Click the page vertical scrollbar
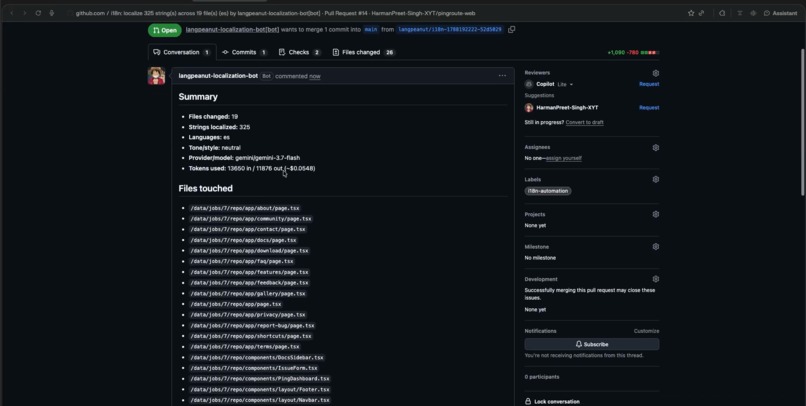This screenshot has height=406, width=806. [803, 122]
